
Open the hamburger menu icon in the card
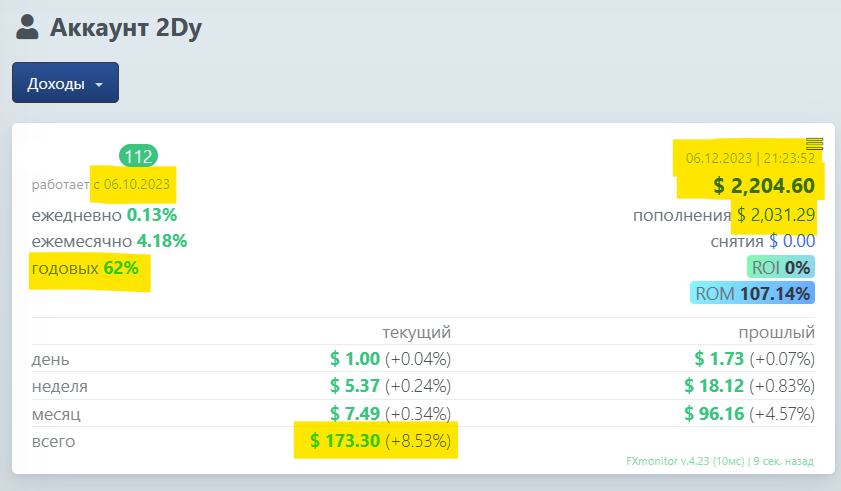tap(814, 144)
